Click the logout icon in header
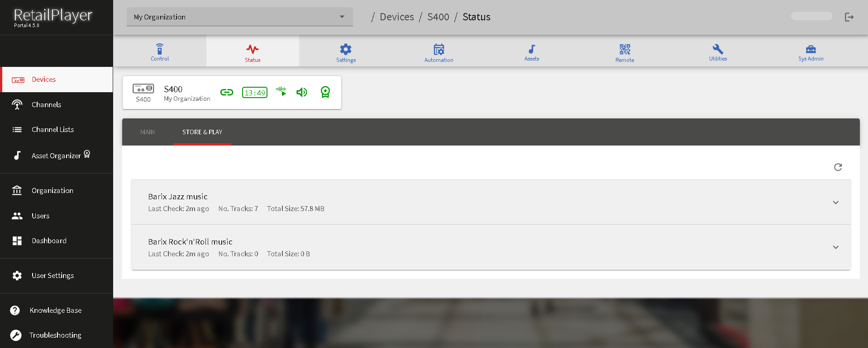 click(x=849, y=17)
